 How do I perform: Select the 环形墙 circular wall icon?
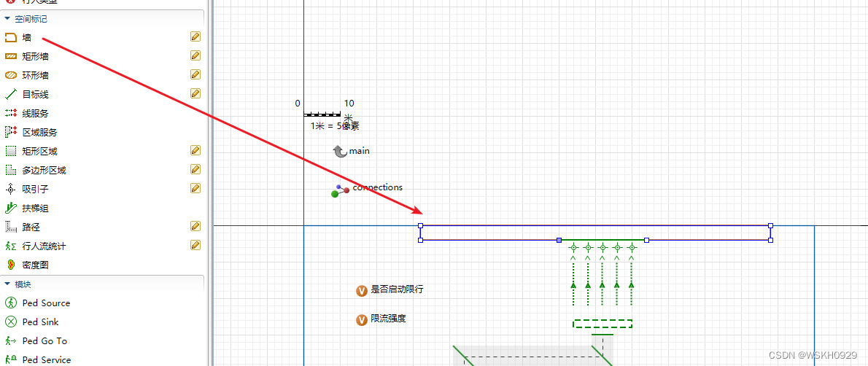point(10,75)
